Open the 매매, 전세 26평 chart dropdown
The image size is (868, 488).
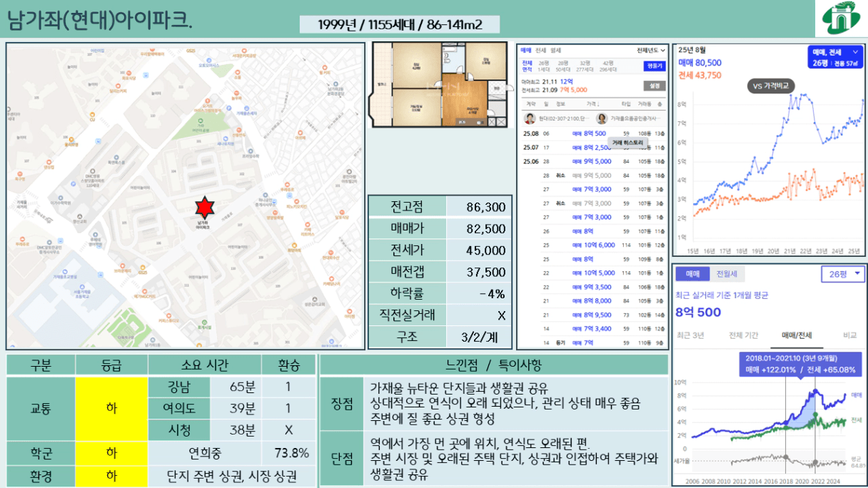[x=836, y=58]
